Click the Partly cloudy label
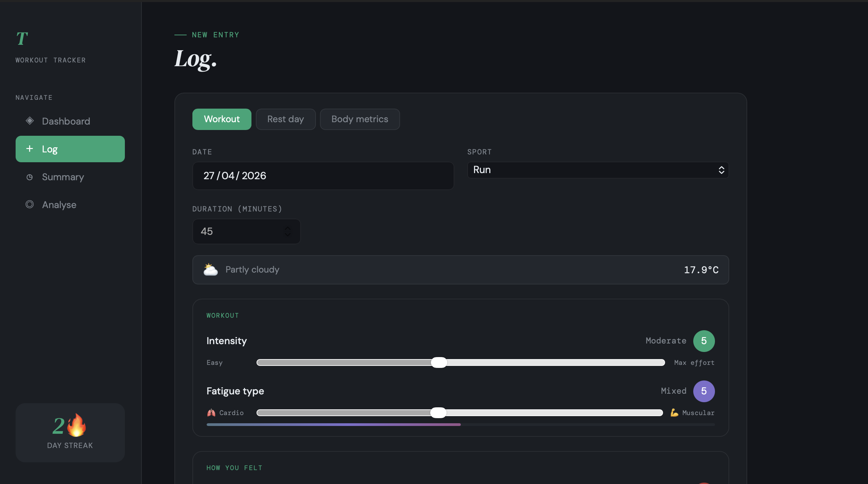Screen dimensions: 868x484 [x=252, y=270]
